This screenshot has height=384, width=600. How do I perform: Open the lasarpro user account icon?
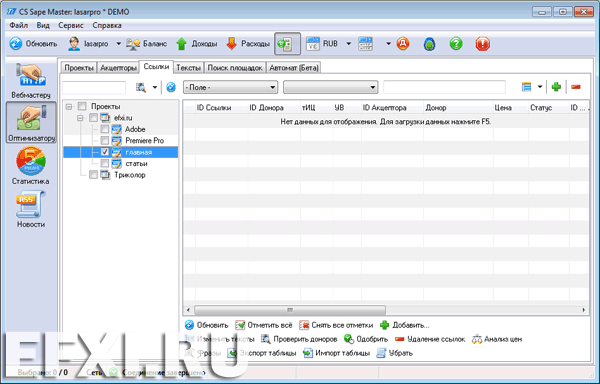(x=73, y=44)
